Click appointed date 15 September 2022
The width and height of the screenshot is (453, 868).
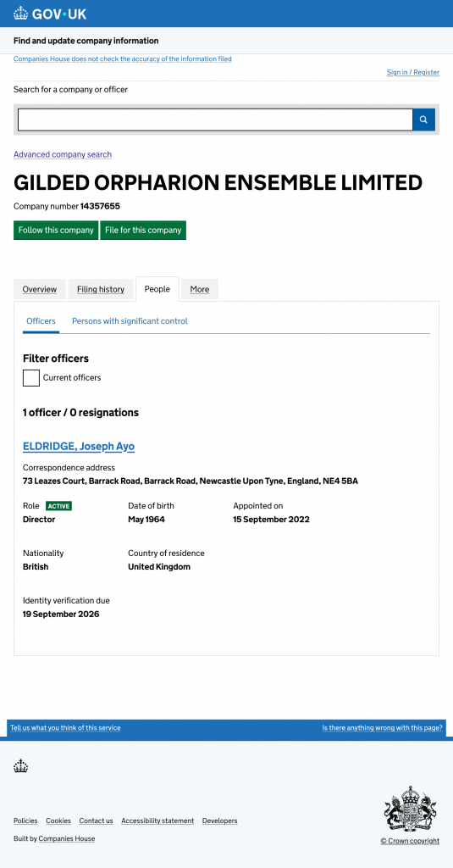click(271, 520)
